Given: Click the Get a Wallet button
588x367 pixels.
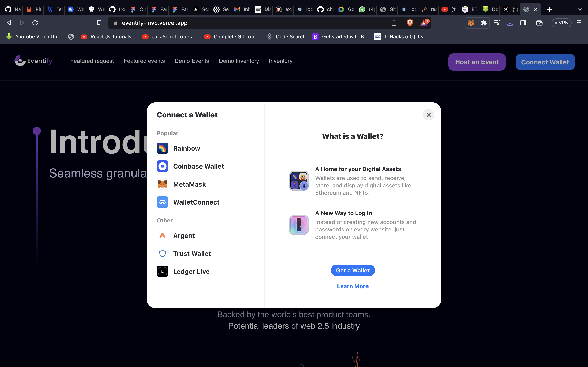Looking at the screenshot, I should 353,270.
